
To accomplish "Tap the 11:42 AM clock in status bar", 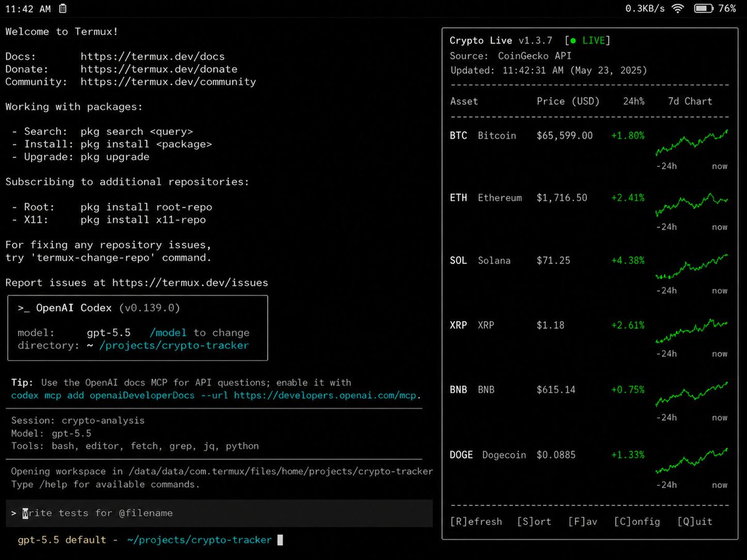I will pos(28,9).
